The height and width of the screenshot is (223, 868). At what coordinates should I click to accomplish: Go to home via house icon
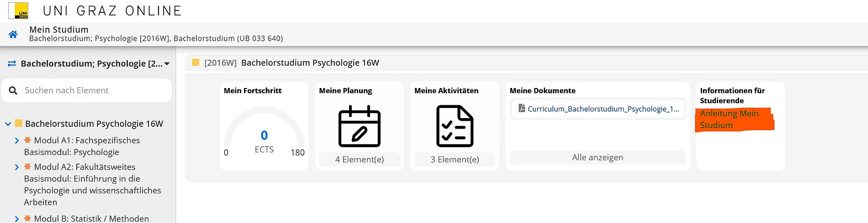pos(13,34)
